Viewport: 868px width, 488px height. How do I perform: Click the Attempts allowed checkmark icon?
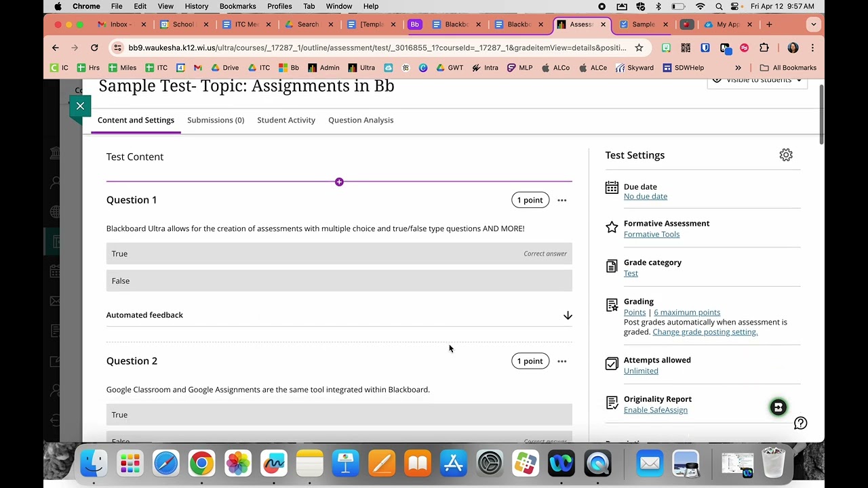tap(612, 364)
